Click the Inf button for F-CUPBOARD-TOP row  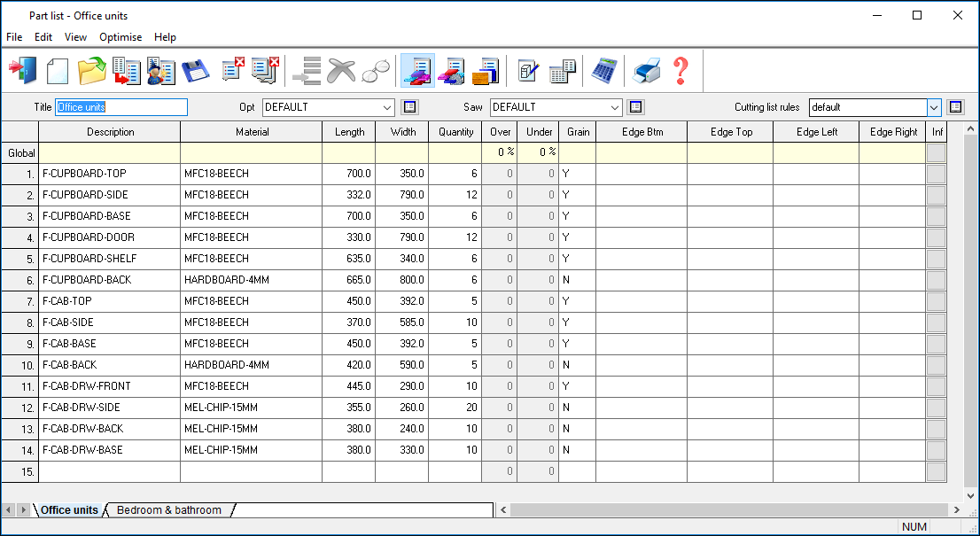936,174
